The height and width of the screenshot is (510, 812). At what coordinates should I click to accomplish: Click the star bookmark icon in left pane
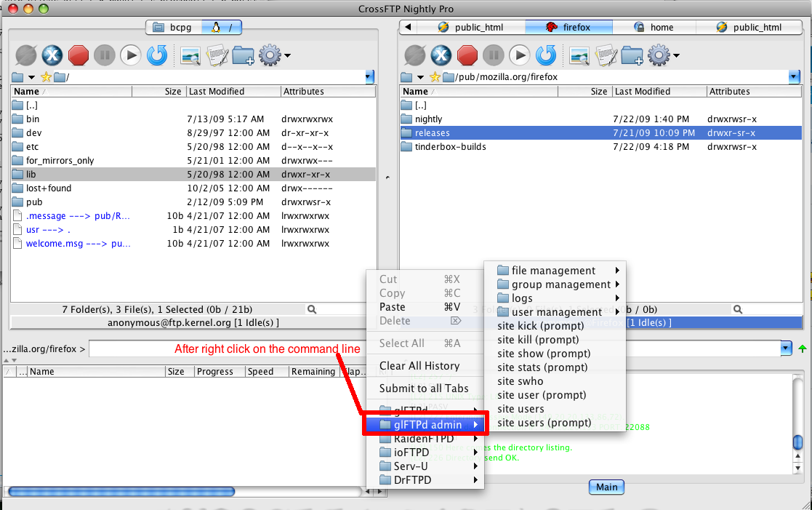[46, 77]
